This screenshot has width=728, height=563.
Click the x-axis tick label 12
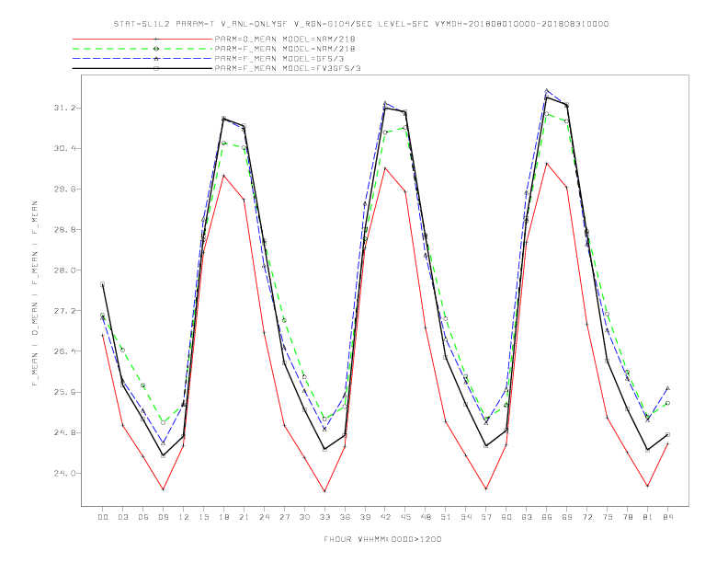[184, 517]
